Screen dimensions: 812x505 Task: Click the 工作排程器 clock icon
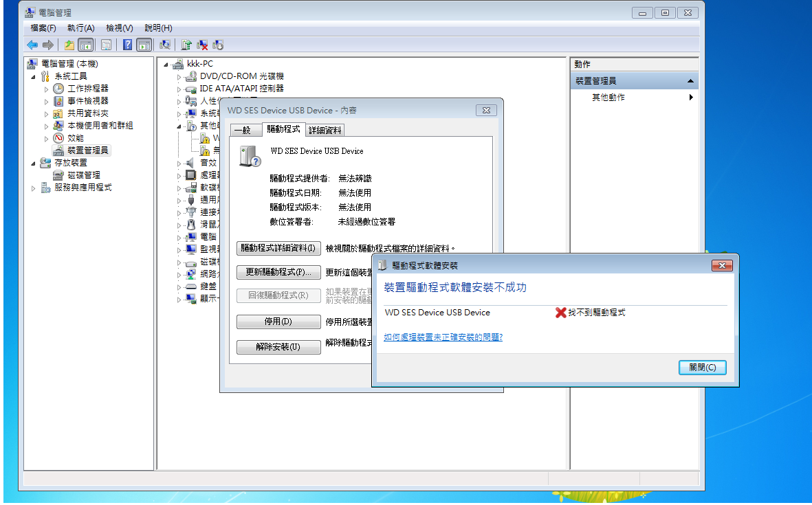pyautogui.click(x=58, y=89)
